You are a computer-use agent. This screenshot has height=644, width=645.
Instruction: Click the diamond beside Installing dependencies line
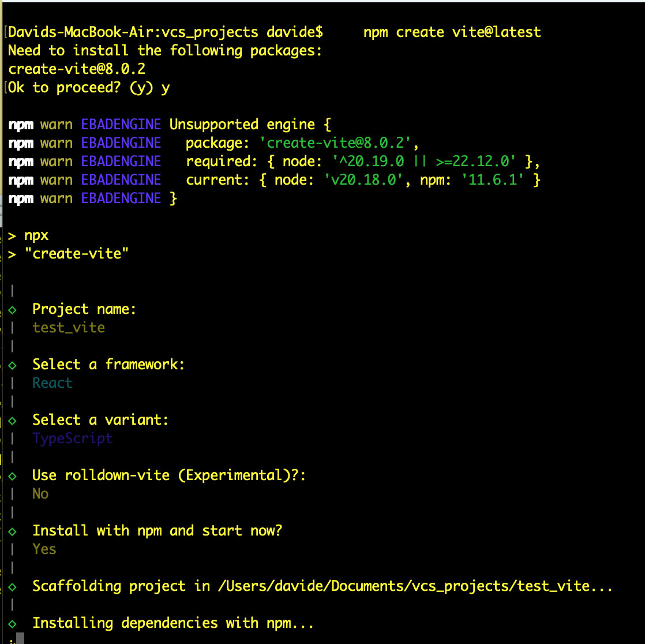[12, 624]
